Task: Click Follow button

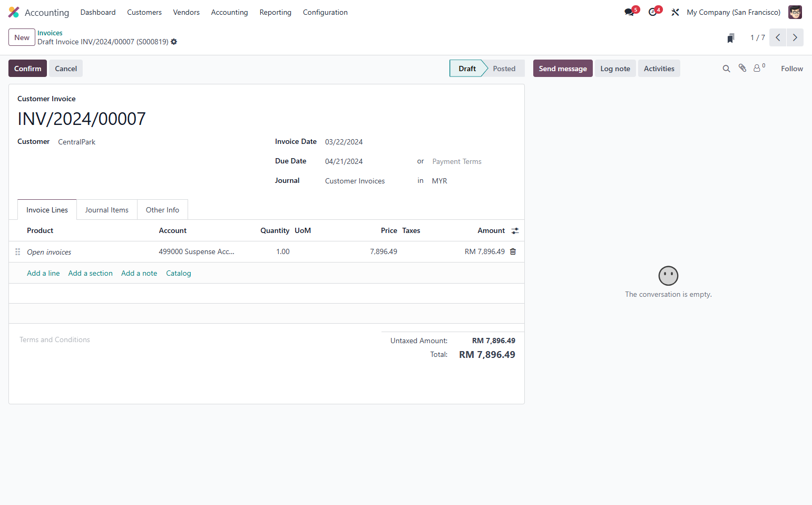Action: pos(792,69)
